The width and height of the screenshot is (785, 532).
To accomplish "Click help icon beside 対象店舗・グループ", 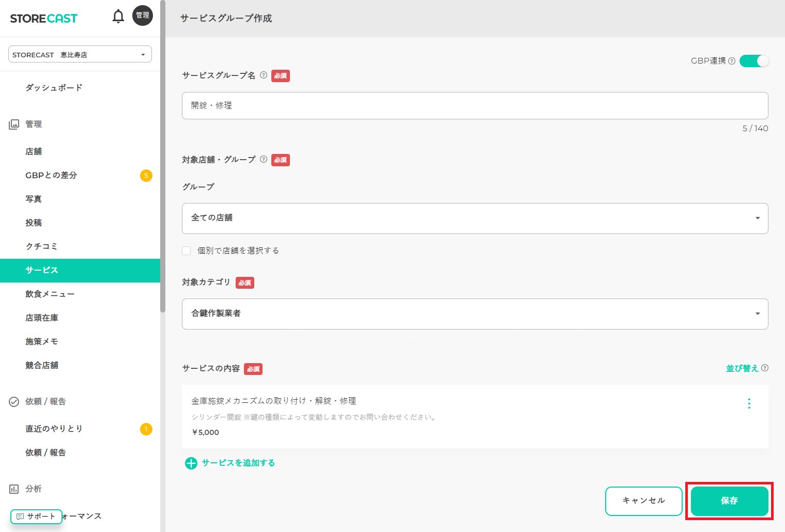I will point(264,159).
